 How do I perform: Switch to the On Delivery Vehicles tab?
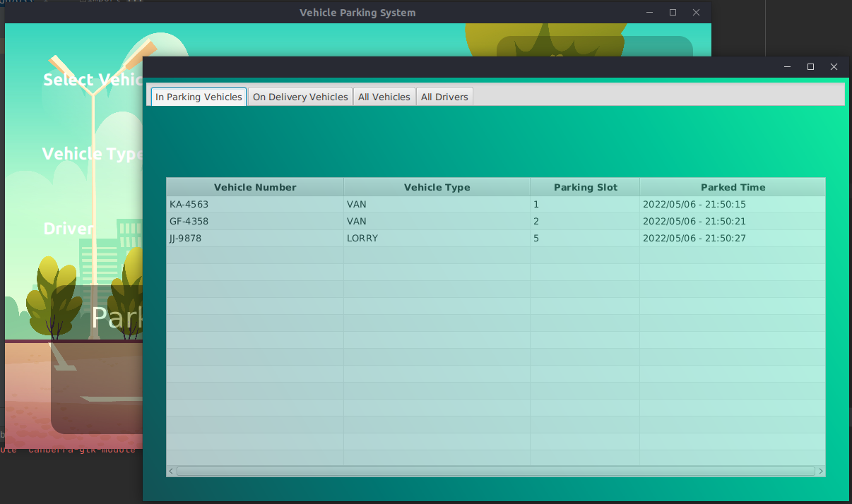coord(300,97)
